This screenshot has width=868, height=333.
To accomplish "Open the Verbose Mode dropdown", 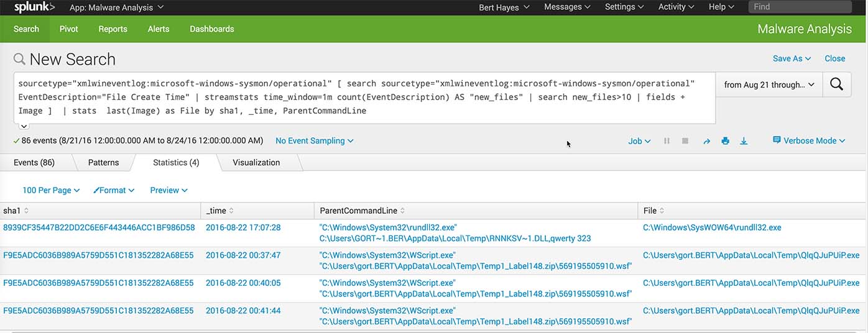I will pyautogui.click(x=809, y=140).
